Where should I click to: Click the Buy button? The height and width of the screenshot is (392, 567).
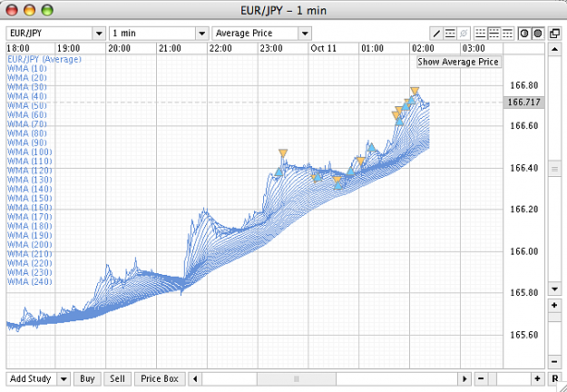tap(87, 379)
